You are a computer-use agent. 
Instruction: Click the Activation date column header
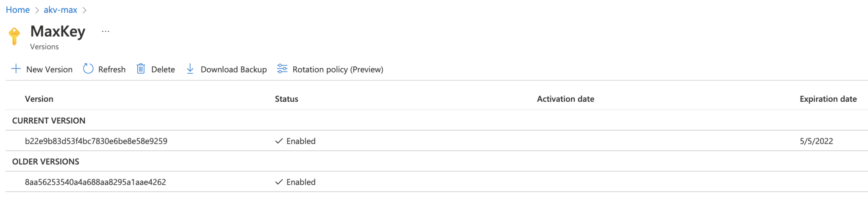click(x=565, y=99)
